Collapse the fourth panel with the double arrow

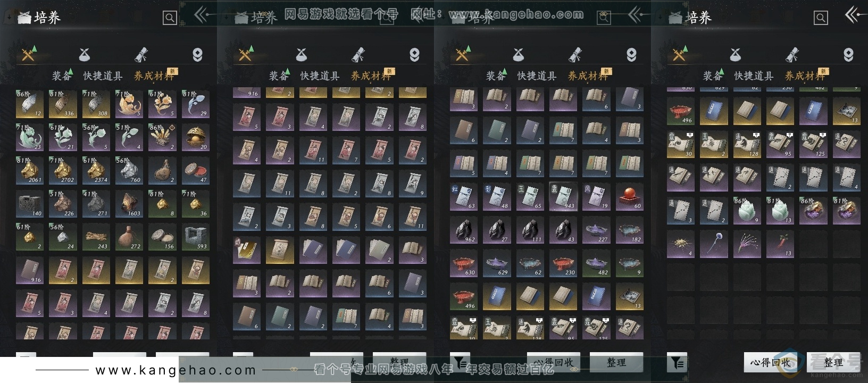coord(853,15)
